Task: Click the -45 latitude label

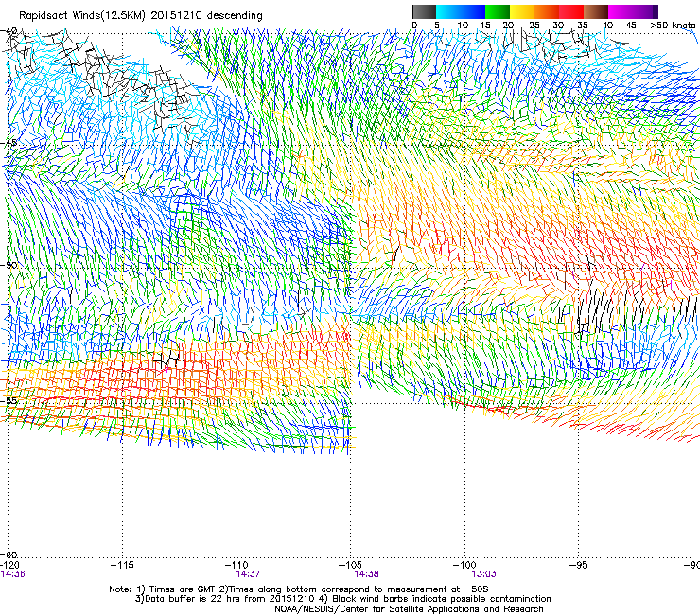Action: coord(9,143)
